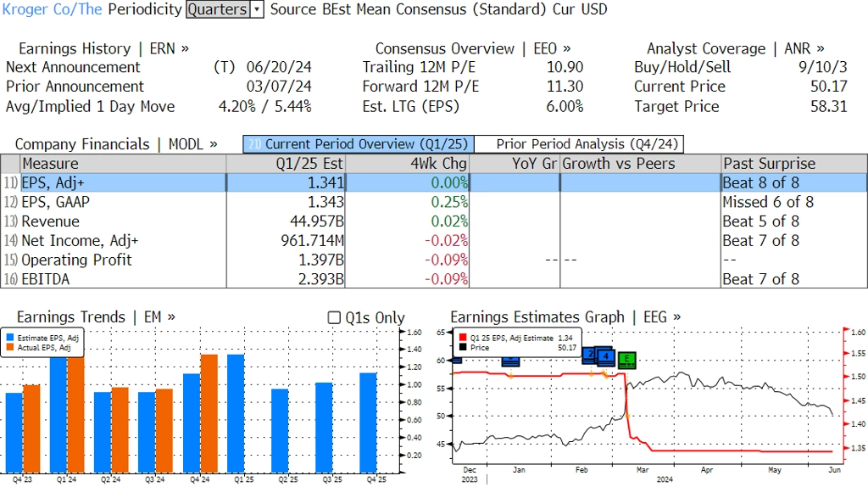
Task: Click the blue Estimate EPS legend swatch
Action: (10, 338)
